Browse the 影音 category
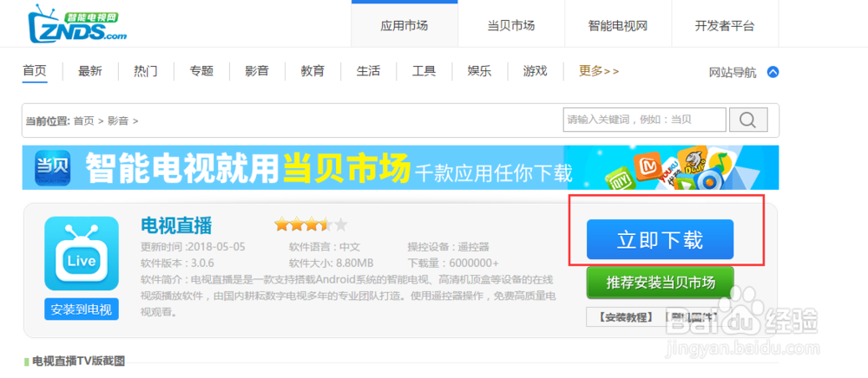This screenshot has width=868, height=378. pos(257,71)
